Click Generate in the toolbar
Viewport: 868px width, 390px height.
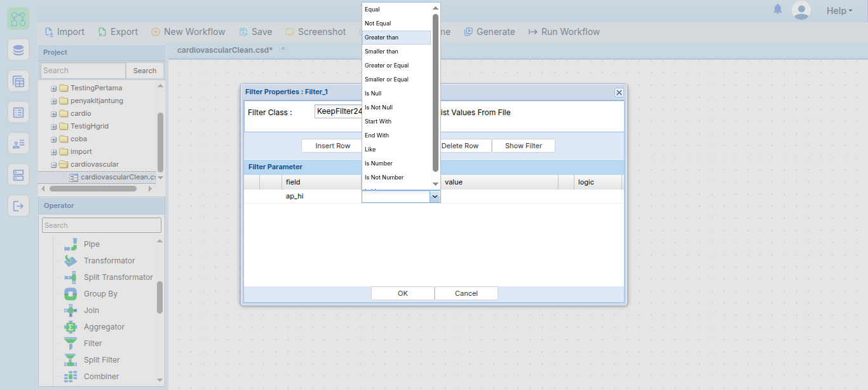(x=489, y=32)
